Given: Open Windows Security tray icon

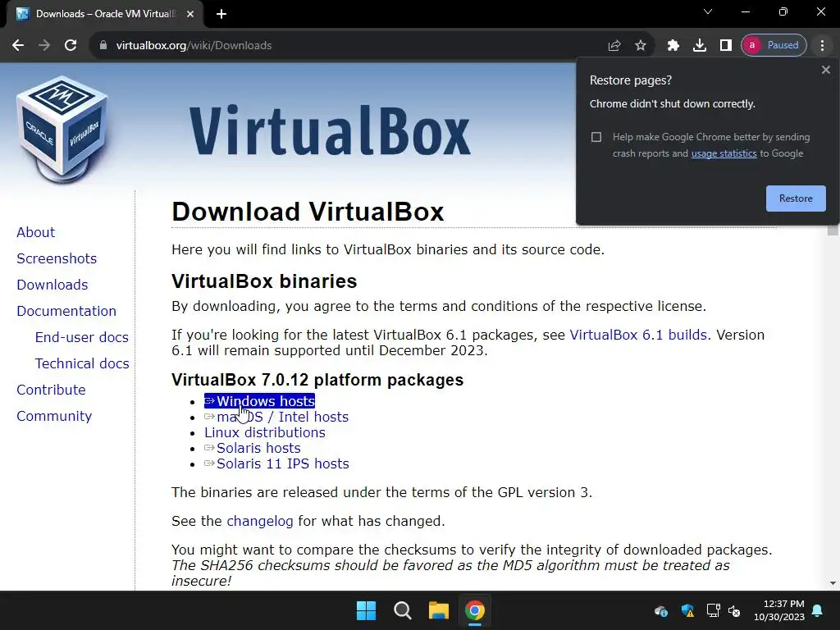Looking at the screenshot, I should [687, 610].
